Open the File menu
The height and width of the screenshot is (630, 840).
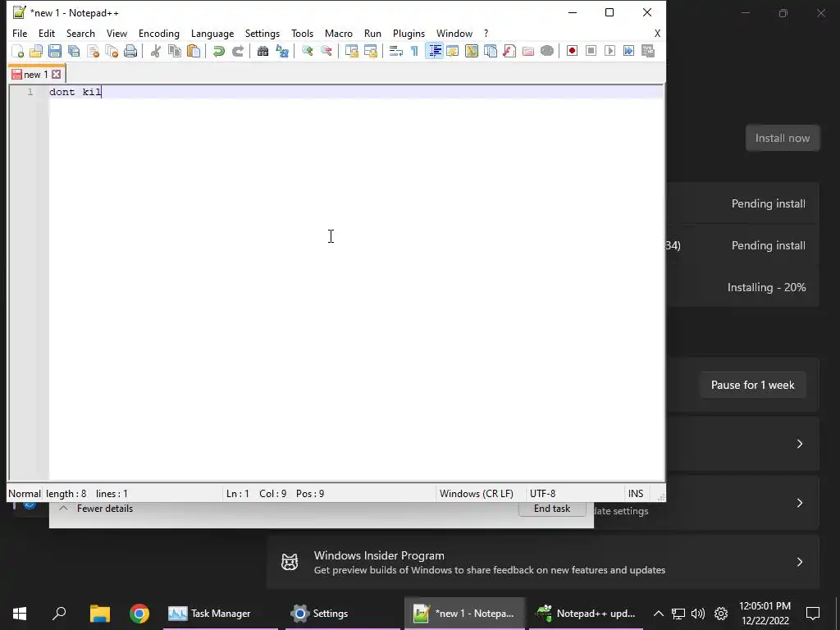point(20,33)
